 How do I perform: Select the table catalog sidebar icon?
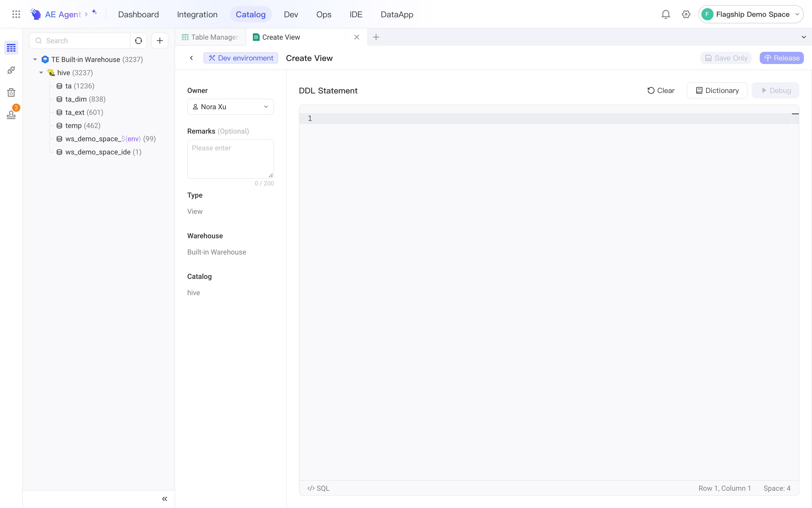11,48
